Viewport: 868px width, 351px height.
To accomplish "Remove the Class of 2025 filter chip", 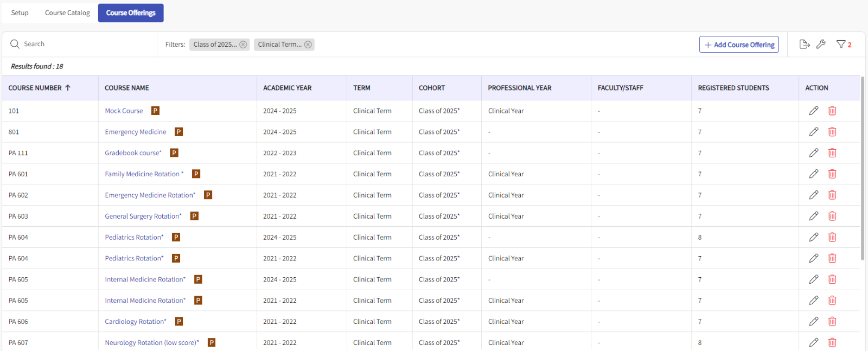I will (243, 44).
